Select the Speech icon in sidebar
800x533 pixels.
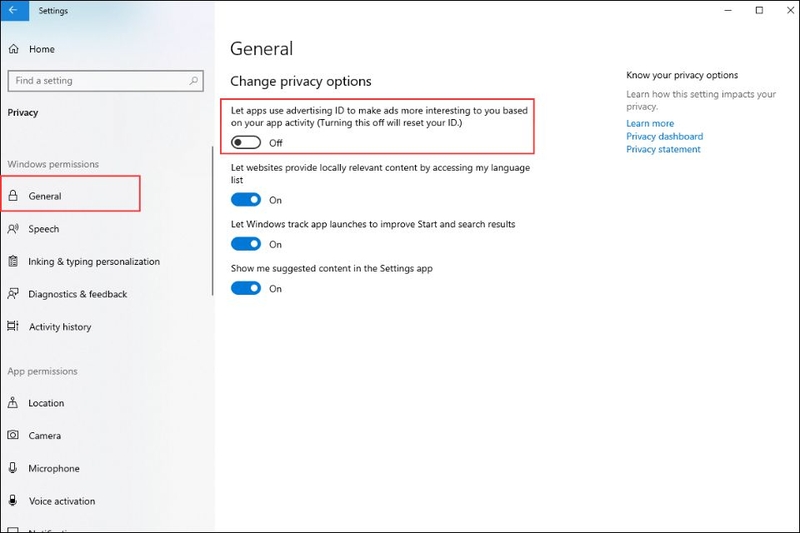13,229
